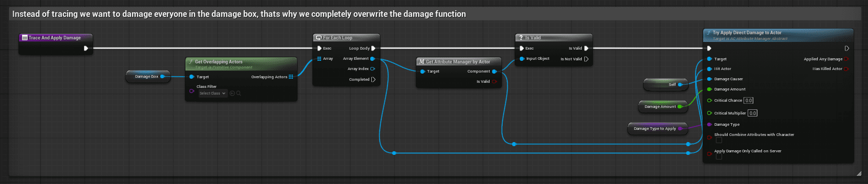
Task: Select the Overlapping Actors array output pin
Action: coord(291,77)
